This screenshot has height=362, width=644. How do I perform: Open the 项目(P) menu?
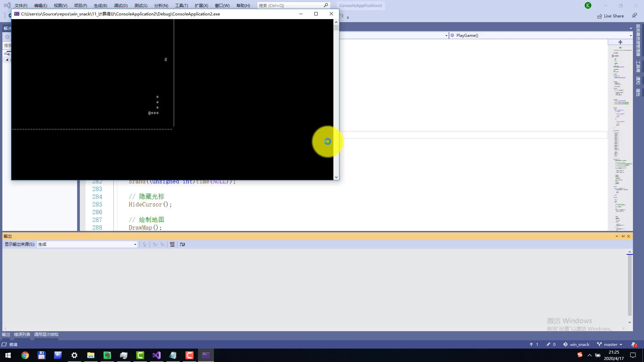point(80,5)
